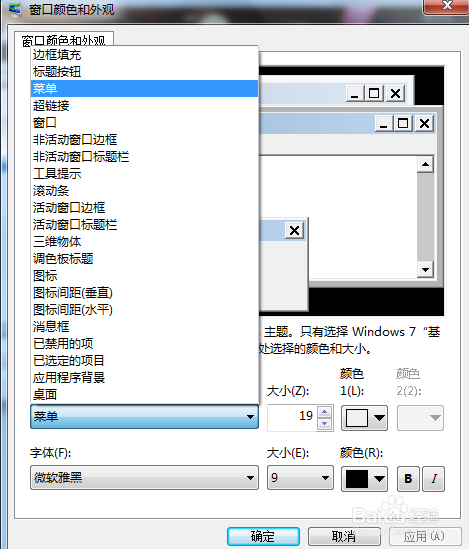Toggle italic font style button
Image resolution: width=469 pixels, height=549 pixels.
[x=434, y=479]
